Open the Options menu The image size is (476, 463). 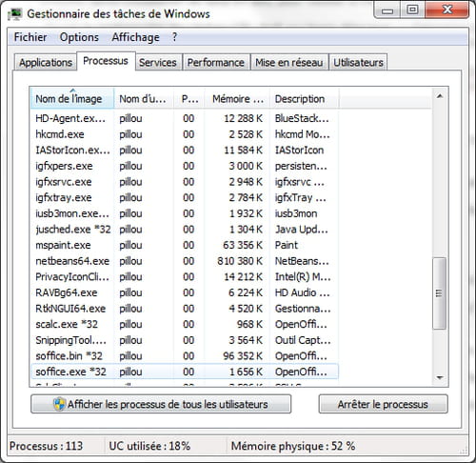point(79,37)
